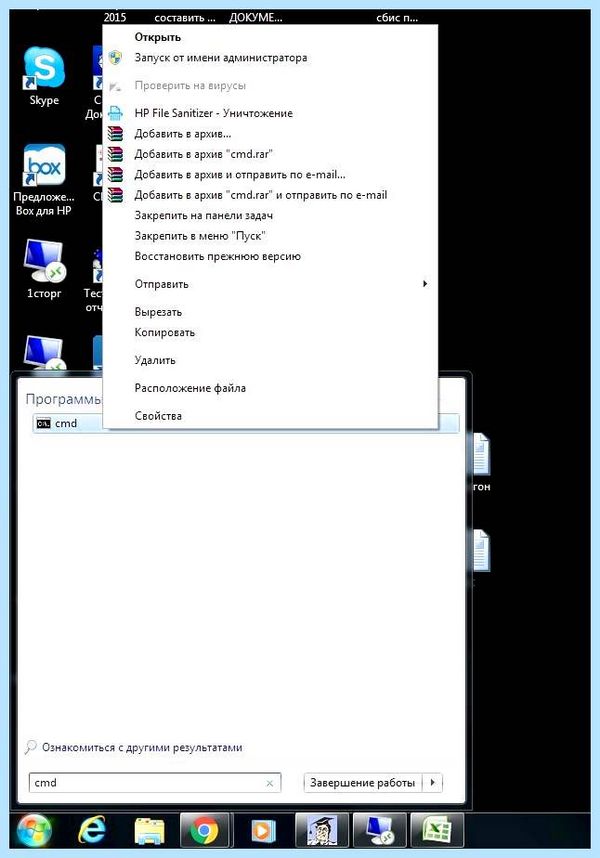Click the WinRAR icon next to 'Добавить в архив...'
This screenshot has width=600, height=858.
coord(115,134)
